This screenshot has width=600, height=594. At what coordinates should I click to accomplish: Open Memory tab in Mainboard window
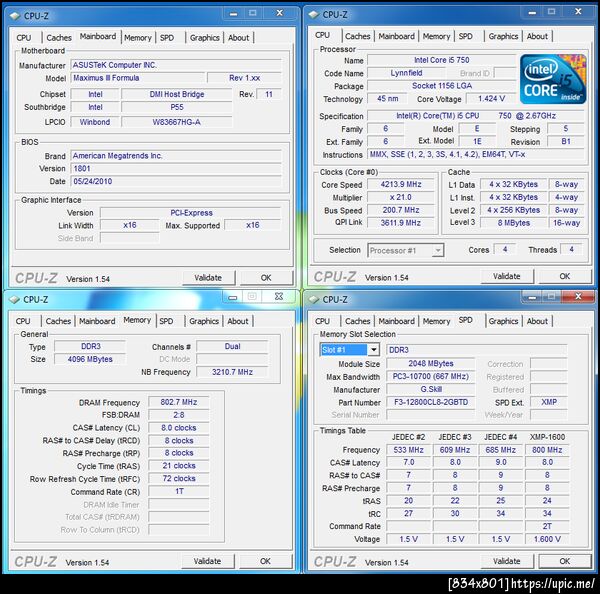pyautogui.click(x=138, y=38)
